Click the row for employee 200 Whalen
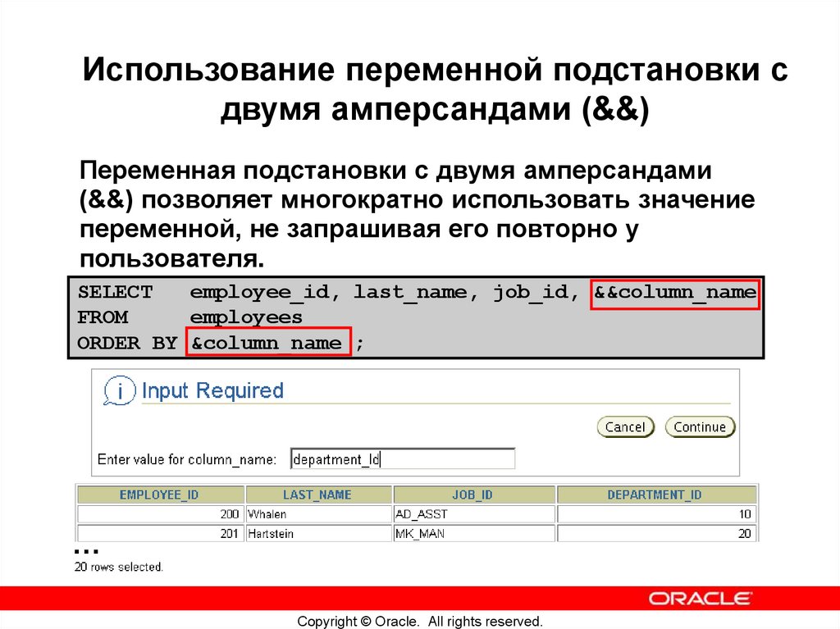The height and width of the screenshot is (629, 840). coord(410,513)
